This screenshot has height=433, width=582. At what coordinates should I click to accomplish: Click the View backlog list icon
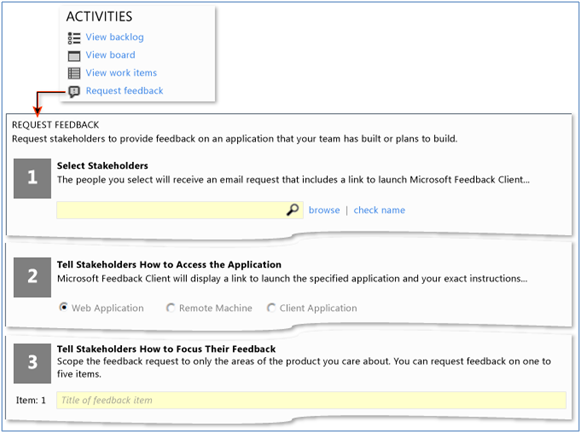[x=74, y=38]
